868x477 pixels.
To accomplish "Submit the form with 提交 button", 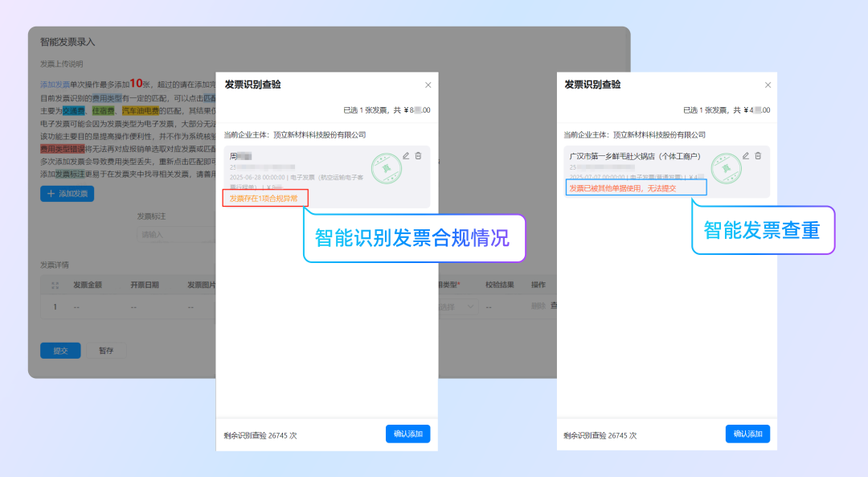I will 60,351.
